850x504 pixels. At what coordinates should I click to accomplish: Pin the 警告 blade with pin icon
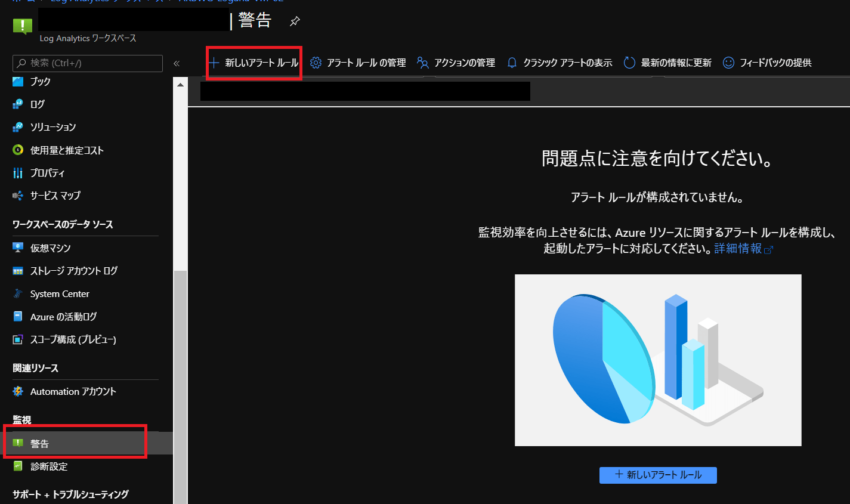pos(295,21)
